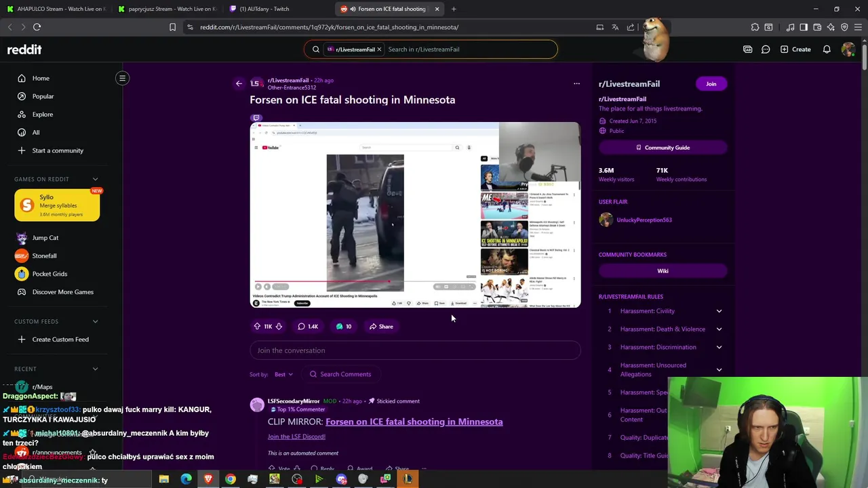
Task: Share the post using the Share button
Action: pos(381,326)
